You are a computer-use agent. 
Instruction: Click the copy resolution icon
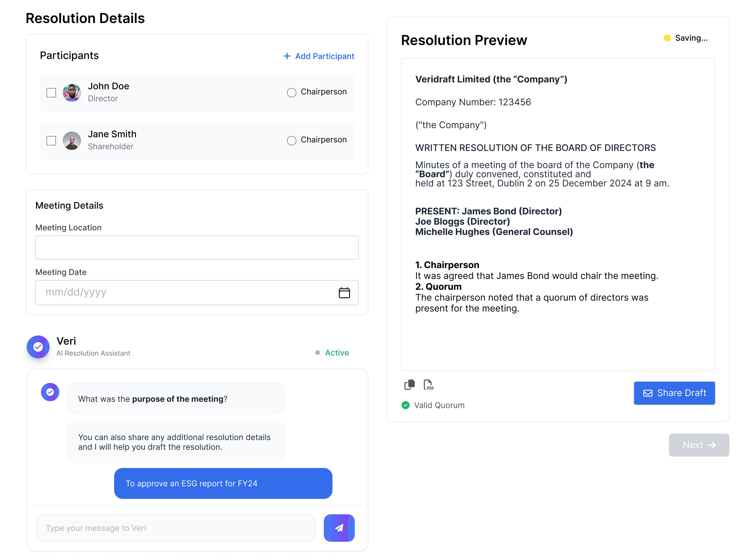409,384
